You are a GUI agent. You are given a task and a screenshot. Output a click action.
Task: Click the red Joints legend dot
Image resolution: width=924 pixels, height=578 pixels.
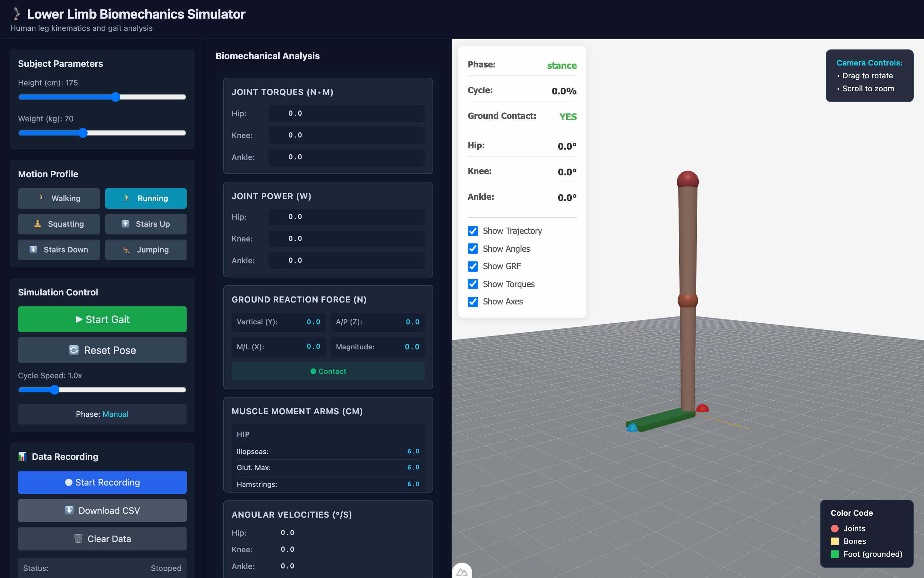point(835,528)
